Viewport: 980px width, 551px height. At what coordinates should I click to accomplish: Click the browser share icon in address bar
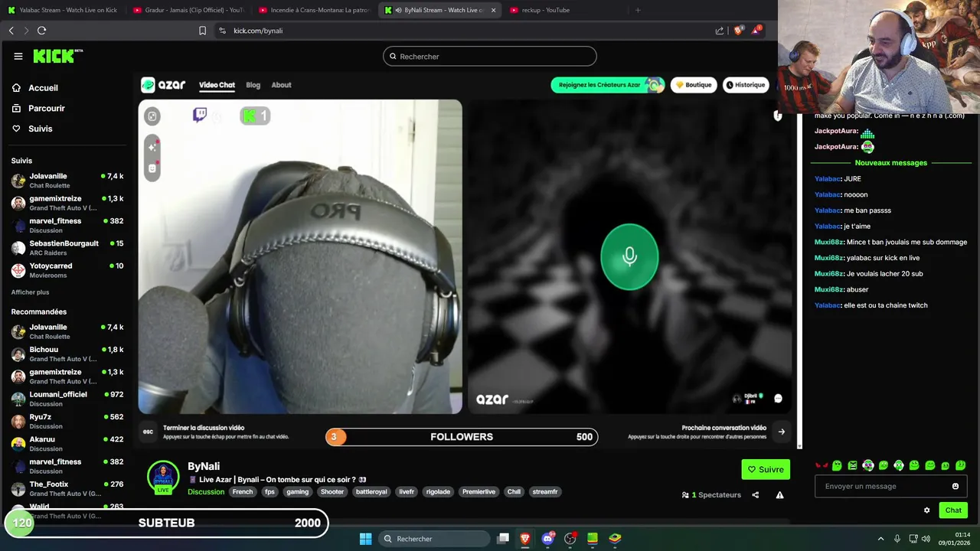click(x=720, y=31)
